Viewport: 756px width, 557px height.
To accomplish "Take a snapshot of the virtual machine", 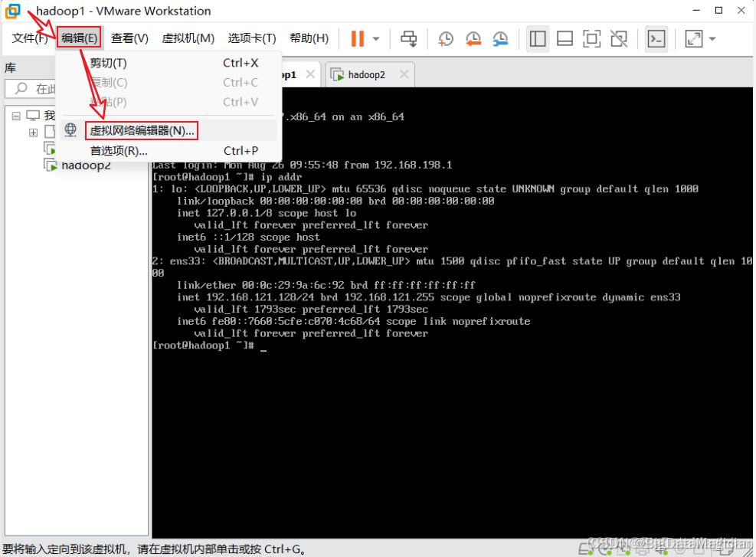I will point(446,38).
